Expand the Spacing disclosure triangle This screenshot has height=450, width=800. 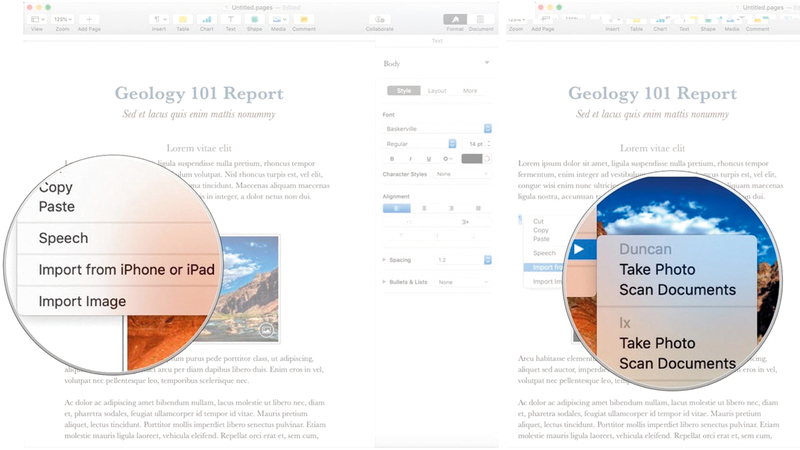point(386,259)
